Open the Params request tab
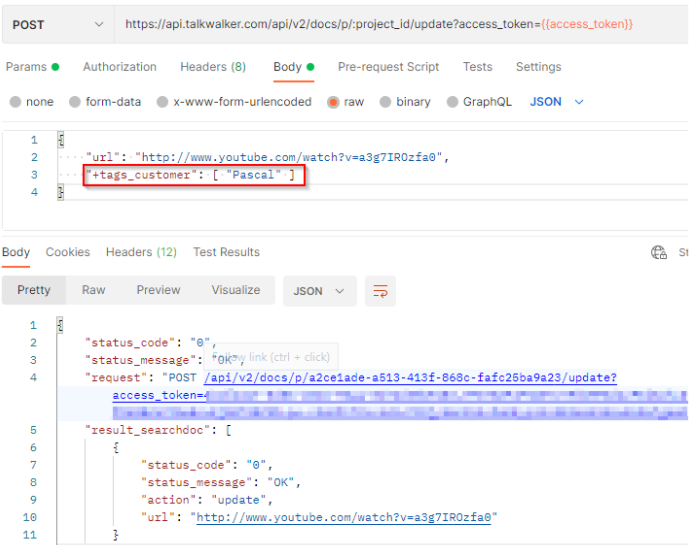 click(x=32, y=67)
